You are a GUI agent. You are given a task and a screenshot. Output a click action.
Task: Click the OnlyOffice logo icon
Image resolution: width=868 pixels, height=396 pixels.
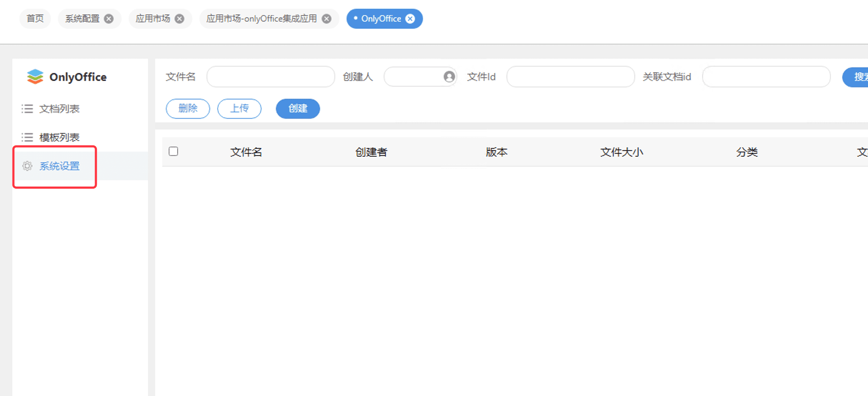(35, 76)
